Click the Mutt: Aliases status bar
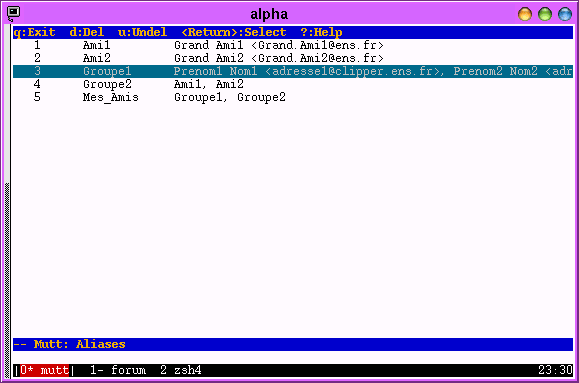Image resolution: width=579 pixels, height=383 pixels. pos(293,344)
